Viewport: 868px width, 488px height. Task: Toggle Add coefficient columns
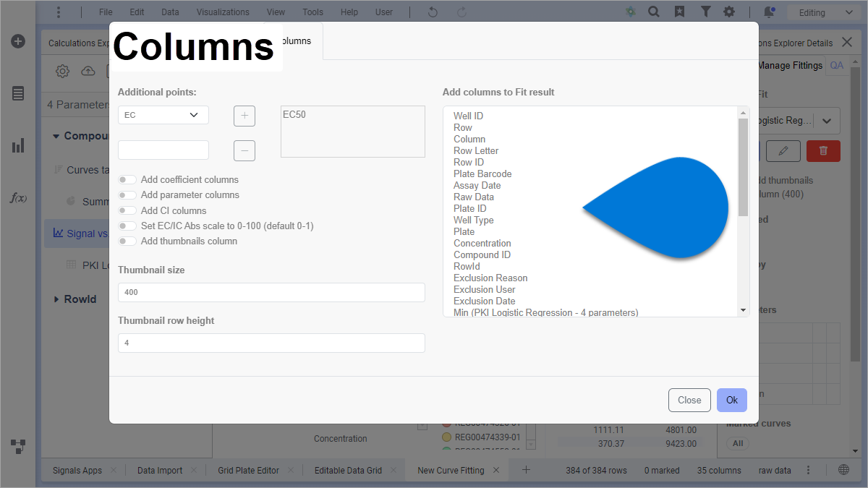pos(128,179)
